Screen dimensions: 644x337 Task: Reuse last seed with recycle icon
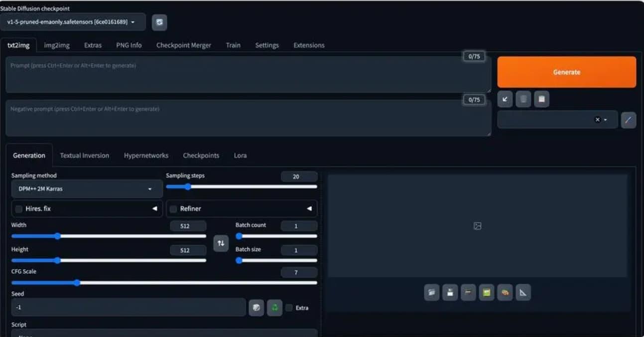(x=274, y=308)
